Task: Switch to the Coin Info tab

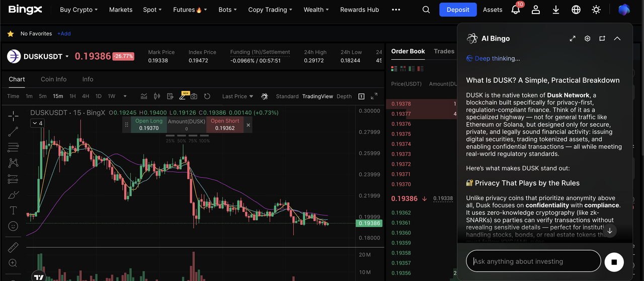Action: coord(54,79)
